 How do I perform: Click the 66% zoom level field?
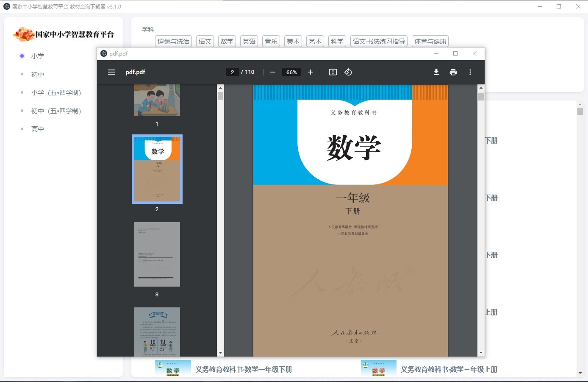[x=291, y=72]
